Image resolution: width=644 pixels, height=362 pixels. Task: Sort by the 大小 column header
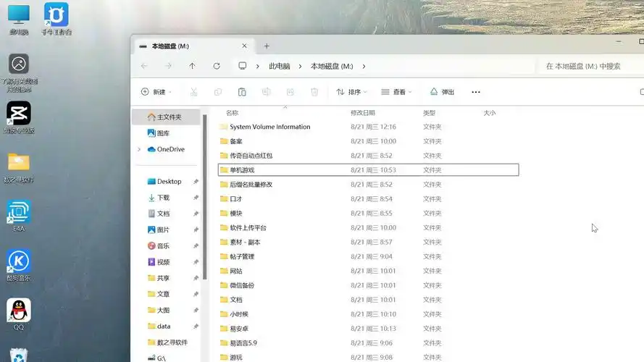tap(490, 112)
